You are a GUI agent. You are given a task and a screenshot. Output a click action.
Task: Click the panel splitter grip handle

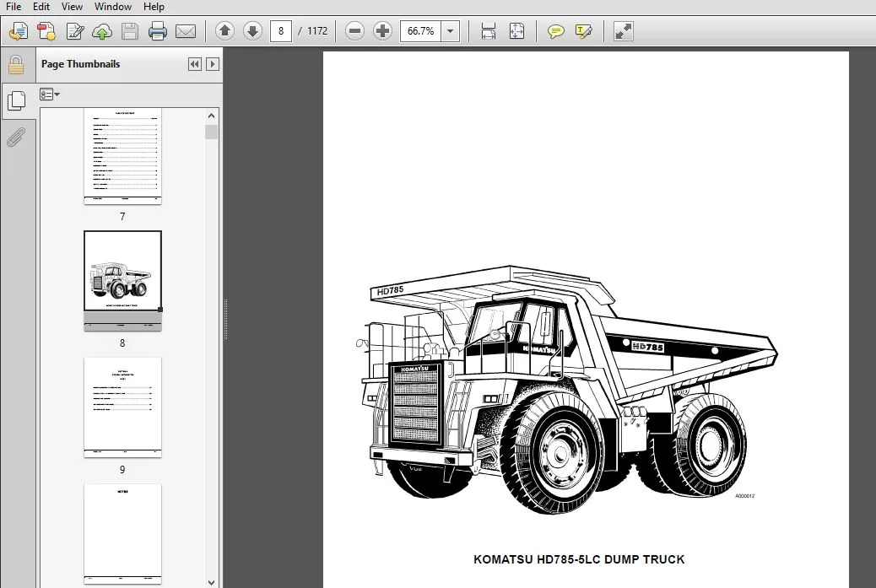(x=225, y=319)
